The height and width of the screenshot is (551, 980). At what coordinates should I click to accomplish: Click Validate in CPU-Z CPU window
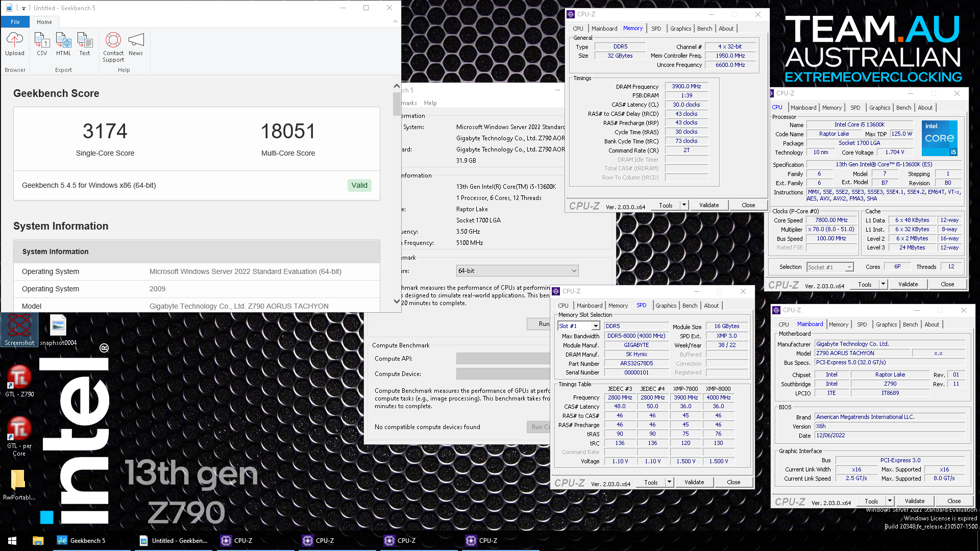908,284
